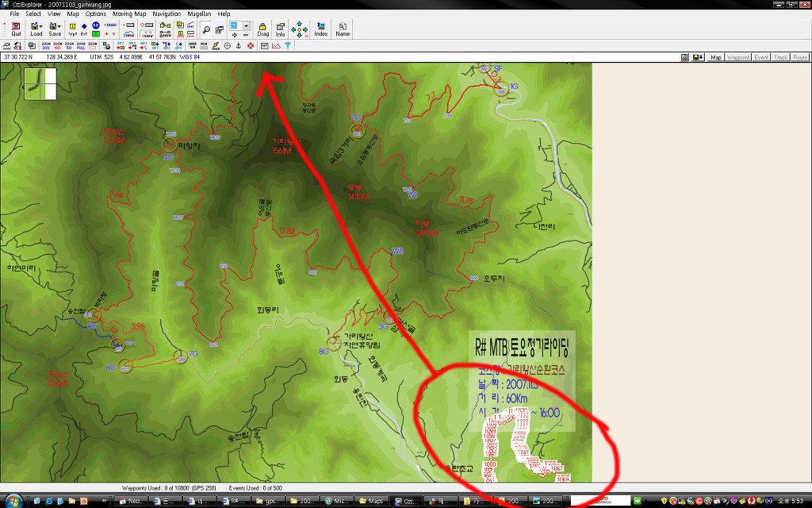The height and width of the screenshot is (508, 812).
Task: Click the Quit toolbar button
Action: coord(16,29)
